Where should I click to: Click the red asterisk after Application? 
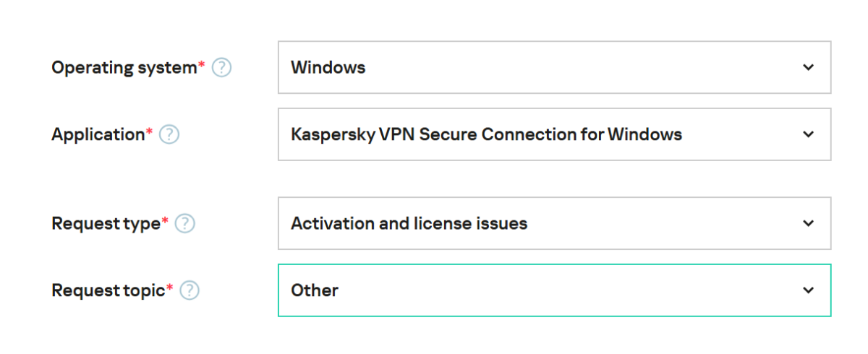coord(150,131)
